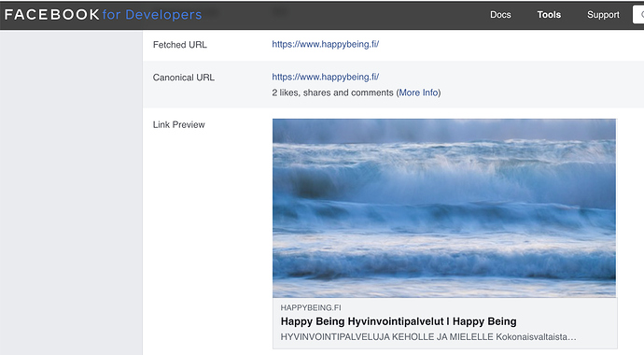Select the Link Preview row label
Viewport: 644px width, 355px height.
pyautogui.click(x=178, y=125)
